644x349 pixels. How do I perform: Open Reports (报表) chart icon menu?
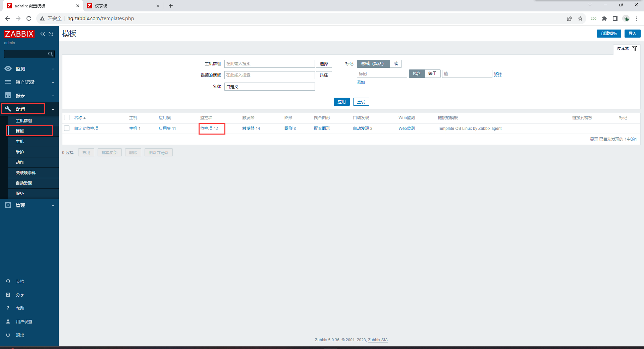click(8, 95)
